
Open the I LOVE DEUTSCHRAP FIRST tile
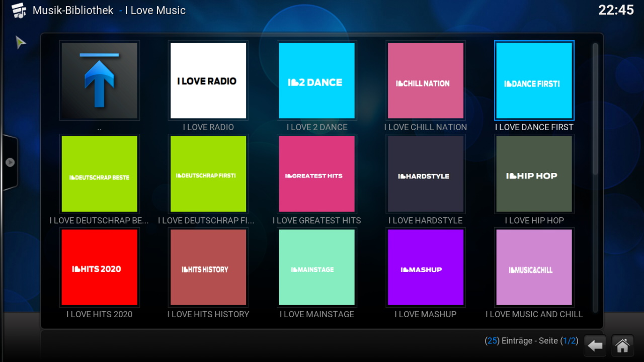[208, 174]
